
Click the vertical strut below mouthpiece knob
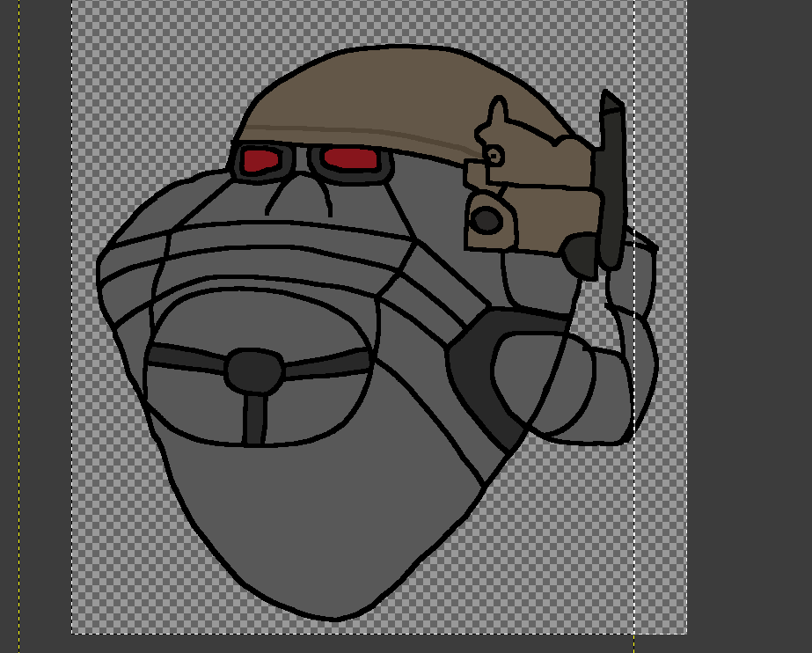[254, 417]
